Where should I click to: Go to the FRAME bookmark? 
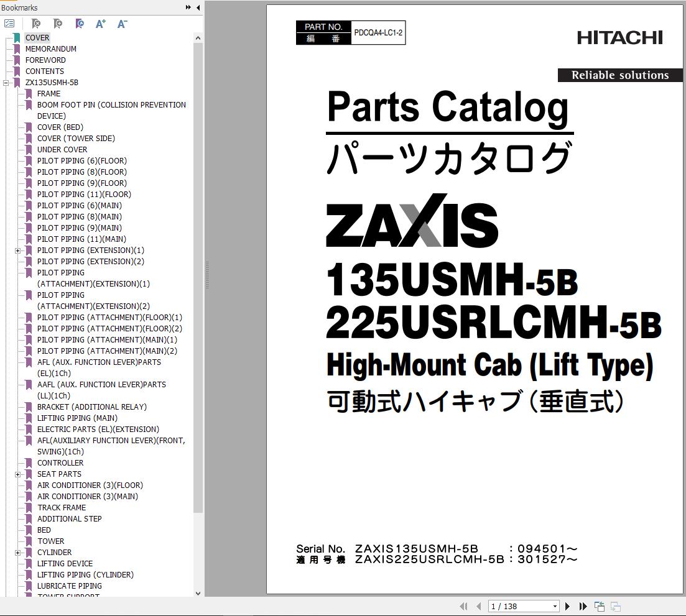click(49, 94)
